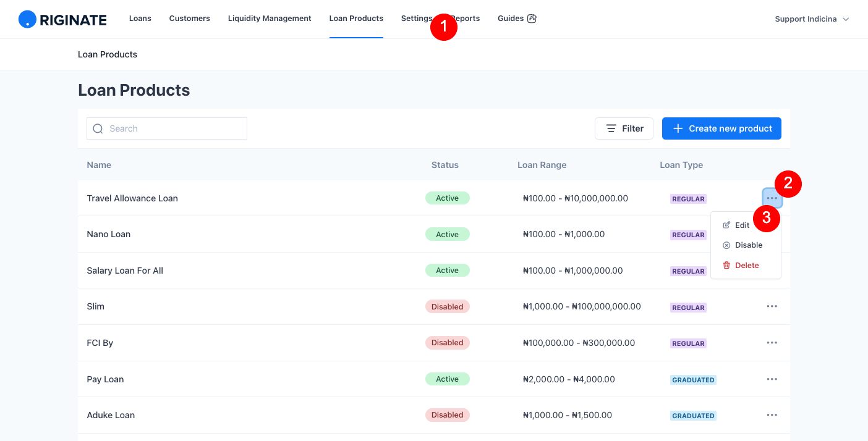Click the Disabled badge for Aduke Loan
868x441 pixels.
(x=448, y=415)
